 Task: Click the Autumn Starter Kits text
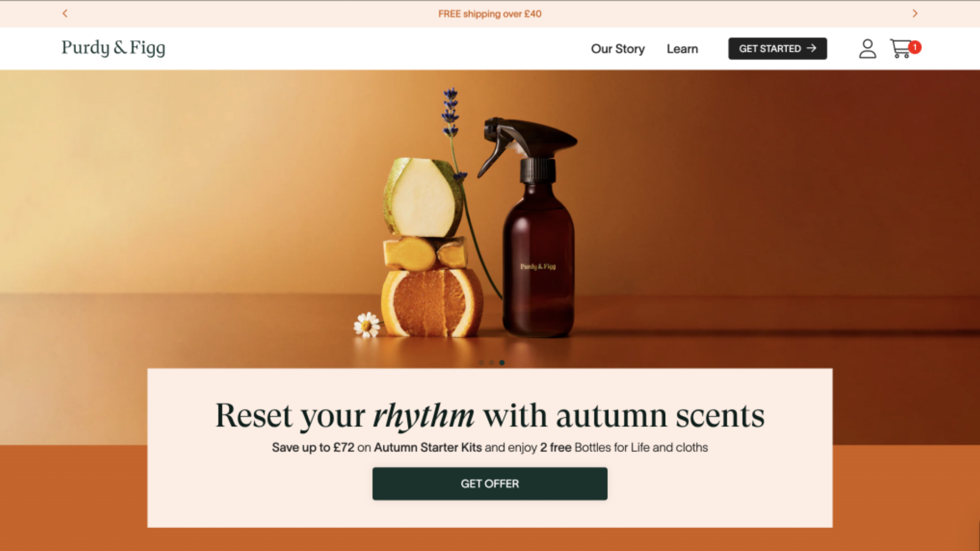pos(428,447)
